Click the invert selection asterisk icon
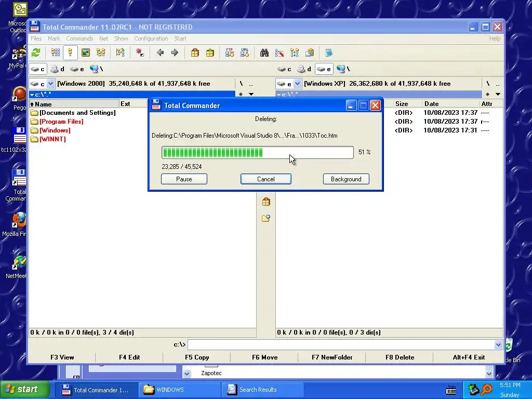Viewport: 532px width, 399px height. [140, 52]
